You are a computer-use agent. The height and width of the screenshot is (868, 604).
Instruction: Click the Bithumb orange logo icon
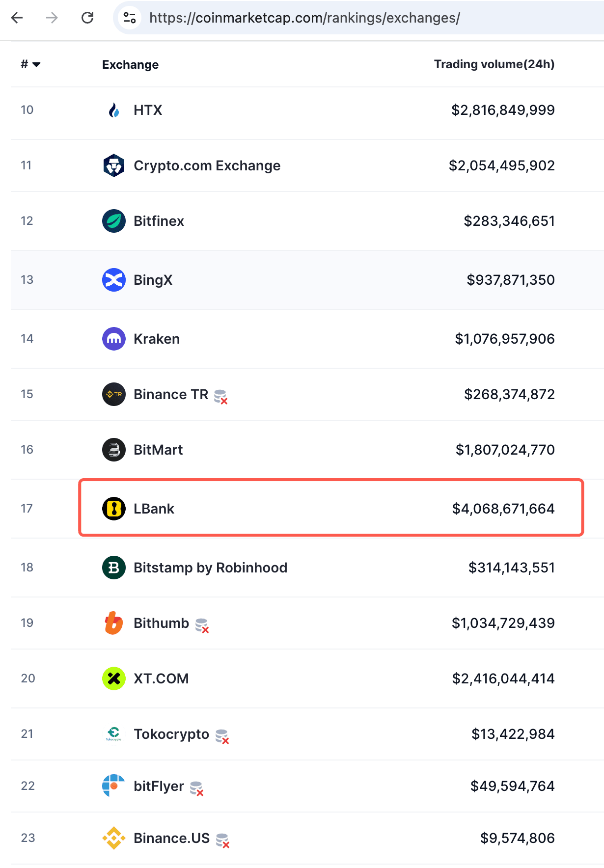coord(114,623)
